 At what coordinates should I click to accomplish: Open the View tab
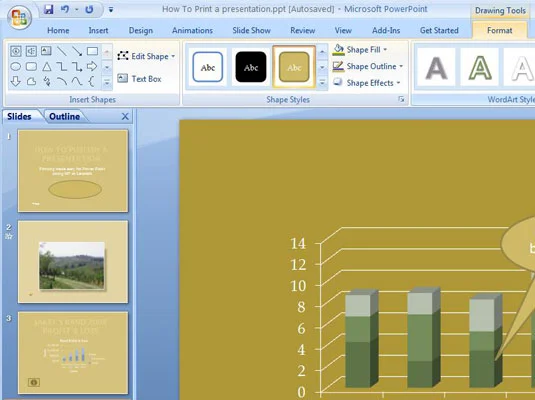[x=343, y=30]
